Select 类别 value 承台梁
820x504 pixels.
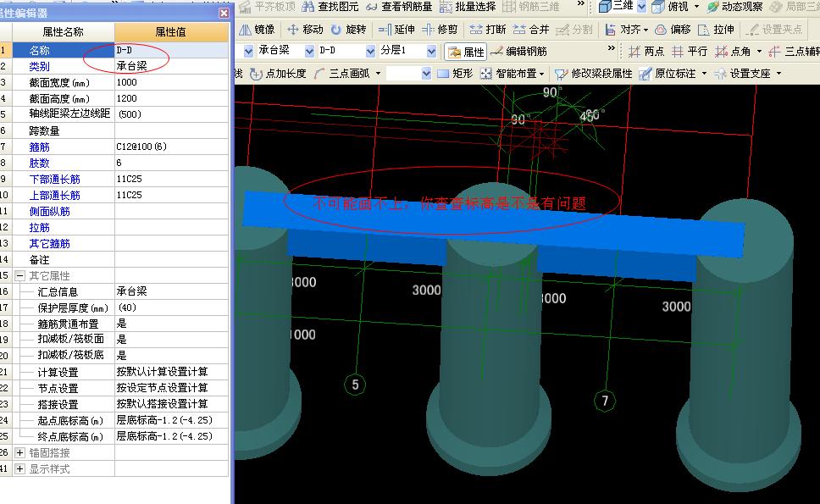pos(171,66)
